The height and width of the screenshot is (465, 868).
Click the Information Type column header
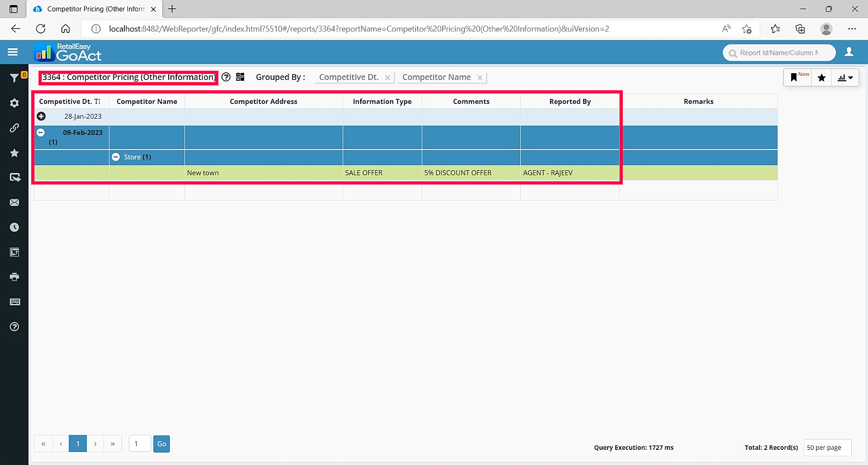point(382,101)
